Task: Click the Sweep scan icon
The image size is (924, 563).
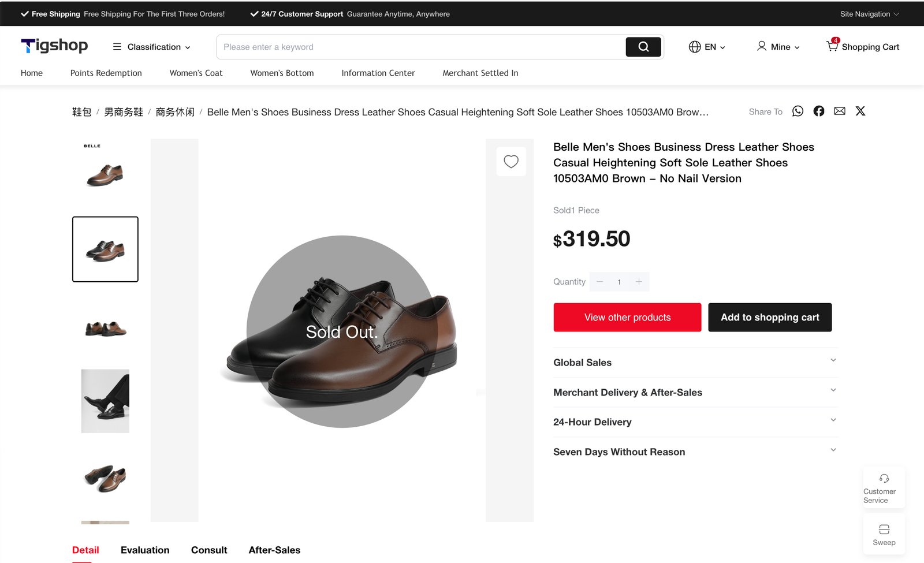Action: (884, 534)
